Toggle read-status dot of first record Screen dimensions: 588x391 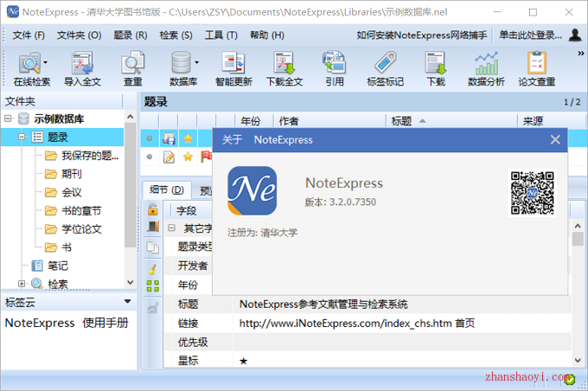150,138
